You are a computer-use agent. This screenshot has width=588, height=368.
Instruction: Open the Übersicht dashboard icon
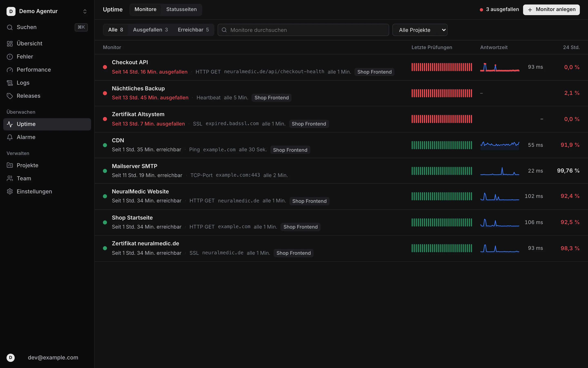click(x=10, y=44)
